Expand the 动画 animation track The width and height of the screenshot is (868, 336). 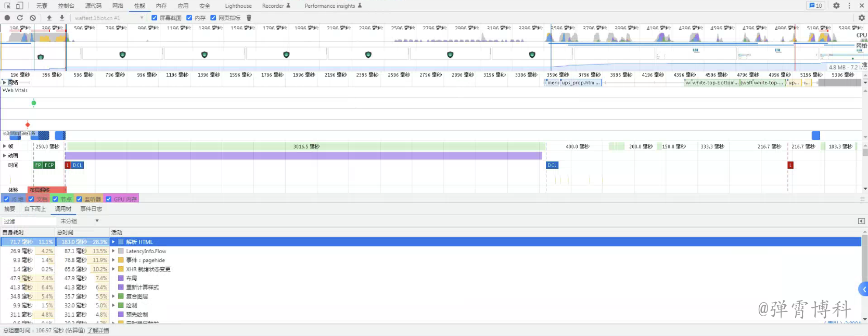coord(4,156)
